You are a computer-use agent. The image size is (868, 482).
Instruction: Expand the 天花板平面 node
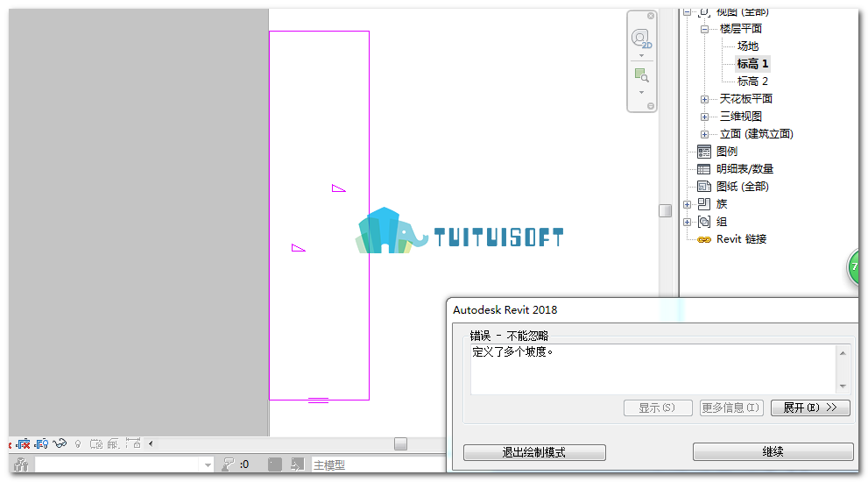(x=705, y=100)
